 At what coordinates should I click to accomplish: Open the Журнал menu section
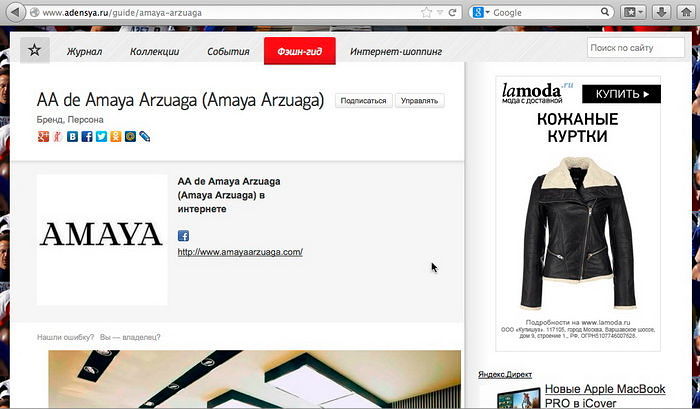(84, 52)
